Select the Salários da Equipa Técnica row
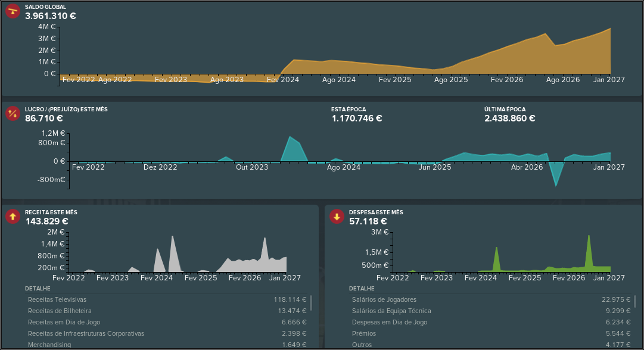The height and width of the screenshot is (350, 644). click(491, 311)
